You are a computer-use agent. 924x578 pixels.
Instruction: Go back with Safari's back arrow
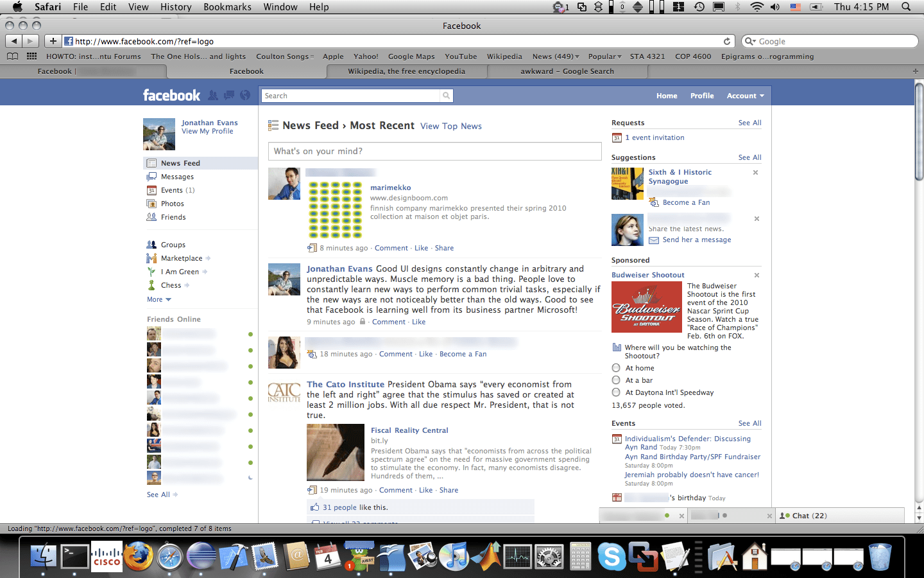(13, 41)
